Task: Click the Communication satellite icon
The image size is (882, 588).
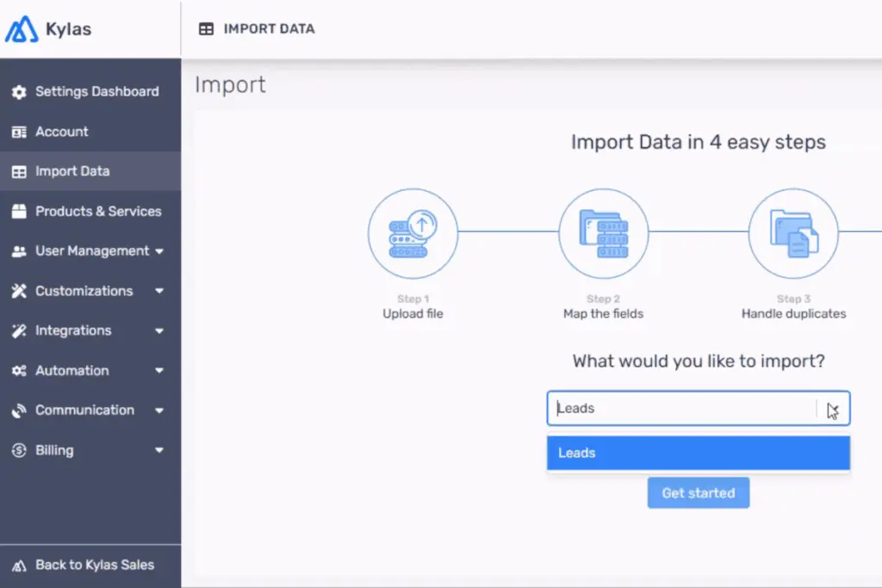Action: pyautogui.click(x=19, y=411)
